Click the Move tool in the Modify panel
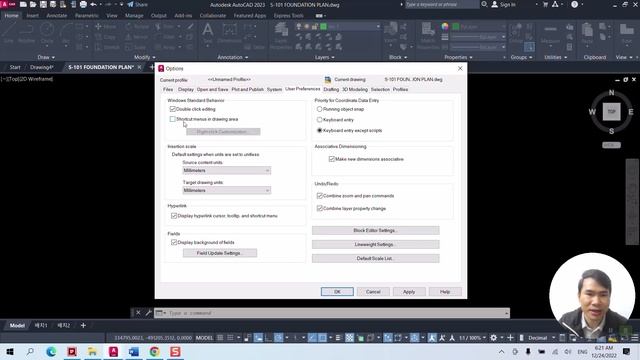Screen dimensions: 640x360 (x=105, y=27)
